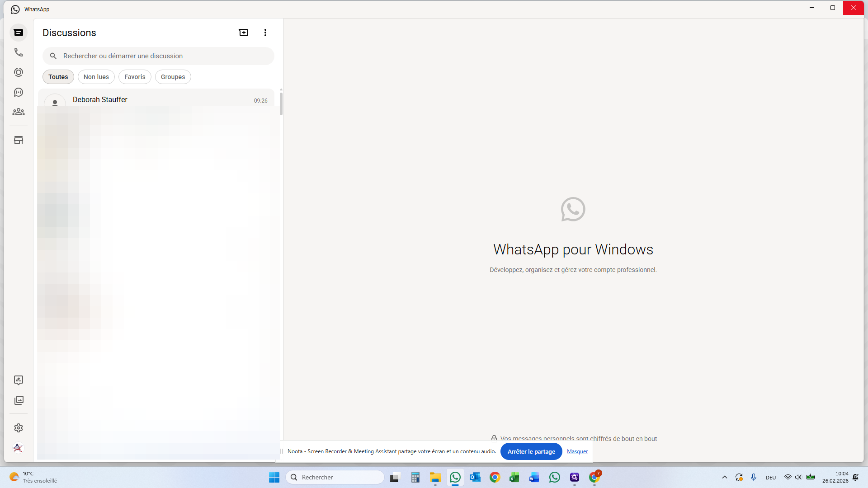Select the Communities icon
The height and width of the screenshot is (488, 868).
(19, 112)
